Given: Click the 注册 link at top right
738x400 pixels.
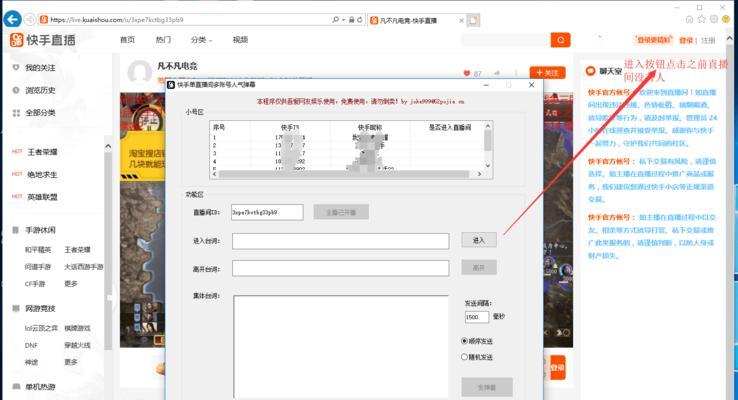Looking at the screenshot, I should [x=708, y=40].
